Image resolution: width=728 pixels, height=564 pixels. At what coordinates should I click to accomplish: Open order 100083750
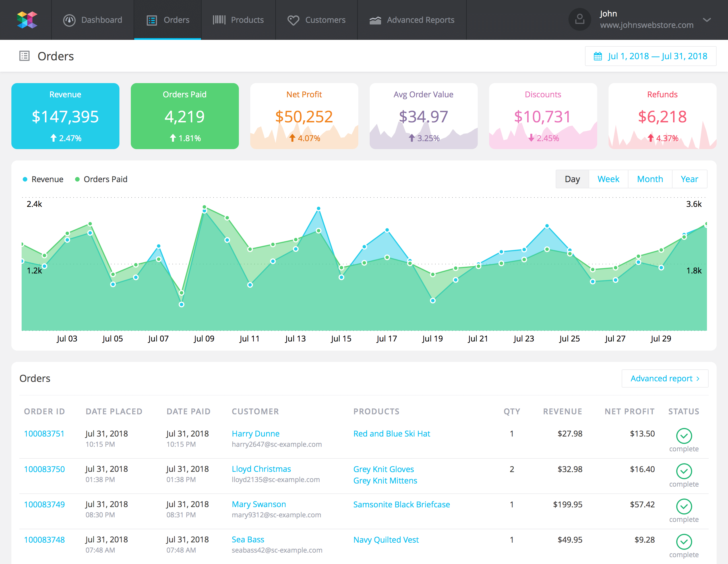click(x=44, y=469)
